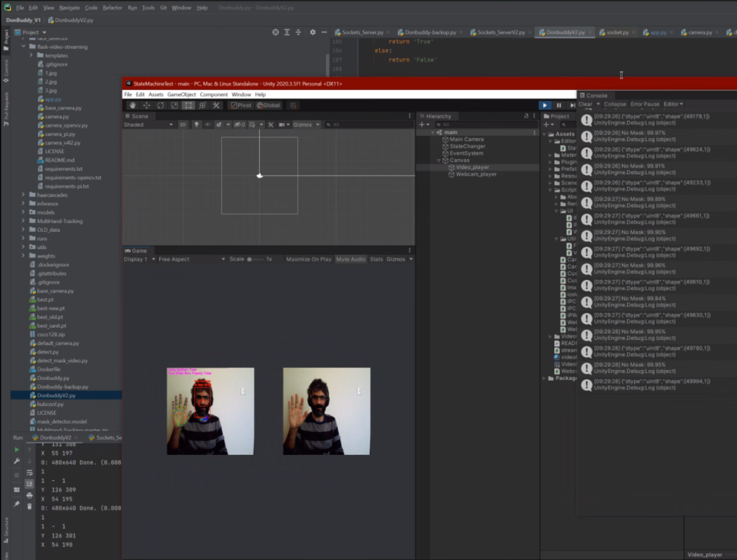Image resolution: width=737 pixels, height=560 pixels.
Task: Open the GameObject menu in Unity
Action: coord(181,94)
